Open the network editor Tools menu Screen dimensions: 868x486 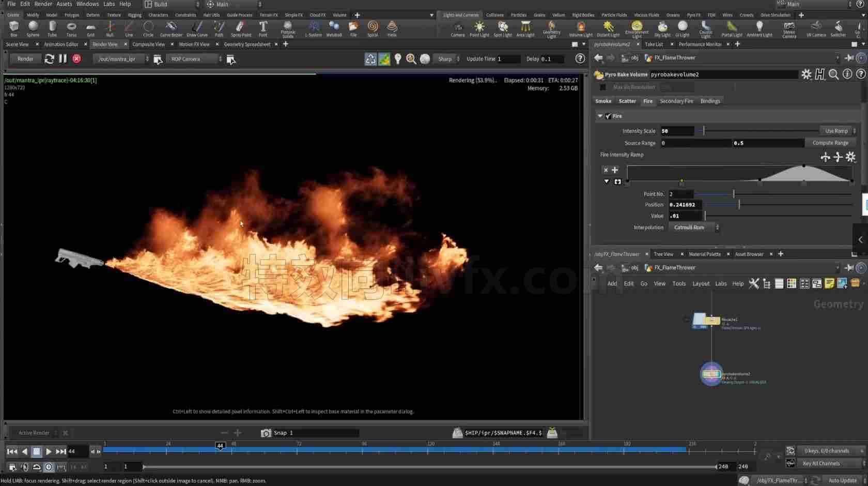point(679,284)
